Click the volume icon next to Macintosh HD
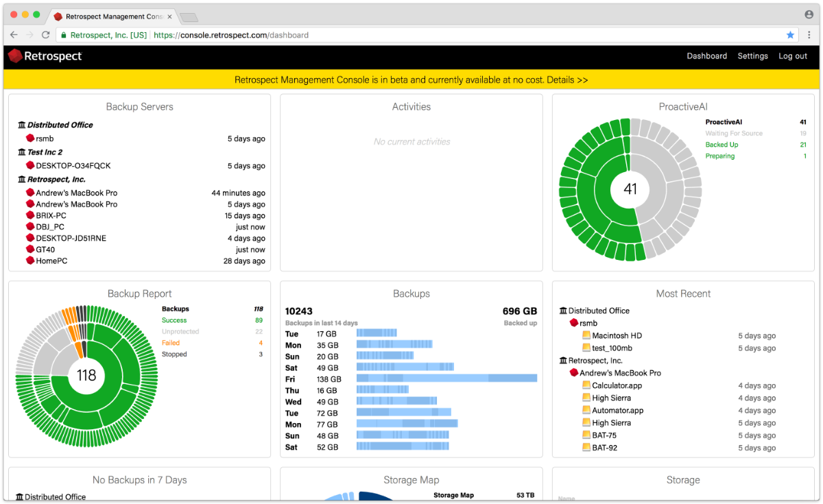Screen dimensions: 823x504 point(586,336)
